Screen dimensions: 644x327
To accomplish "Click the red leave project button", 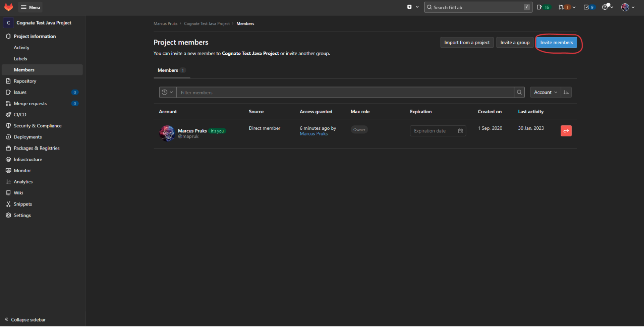I will (566, 131).
